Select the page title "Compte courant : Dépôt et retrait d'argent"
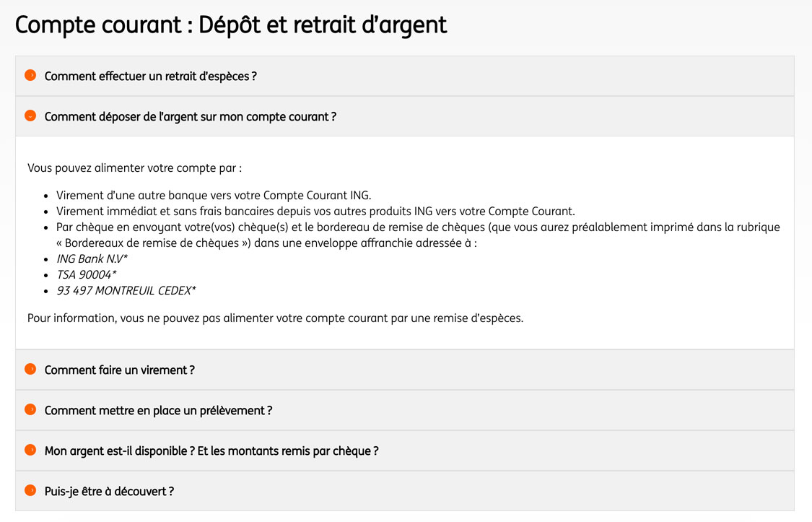This screenshot has width=812, height=522. (x=231, y=25)
